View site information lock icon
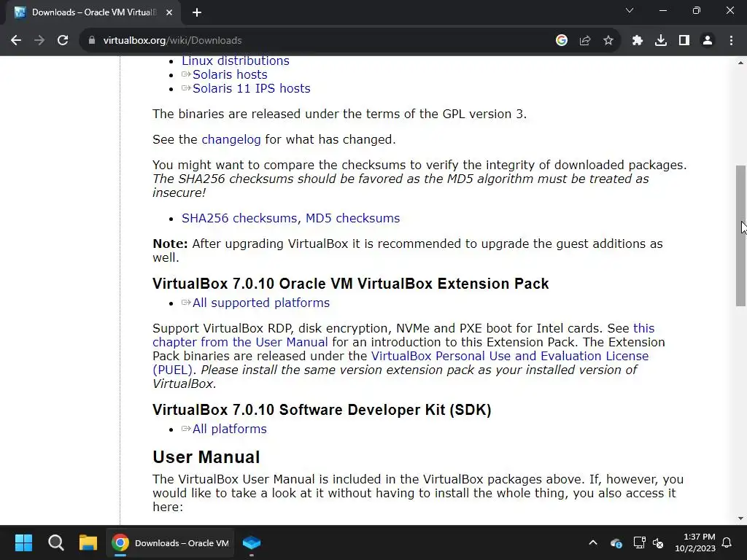Image resolution: width=747 pixels, height=560 pixels. click(92, 41)
